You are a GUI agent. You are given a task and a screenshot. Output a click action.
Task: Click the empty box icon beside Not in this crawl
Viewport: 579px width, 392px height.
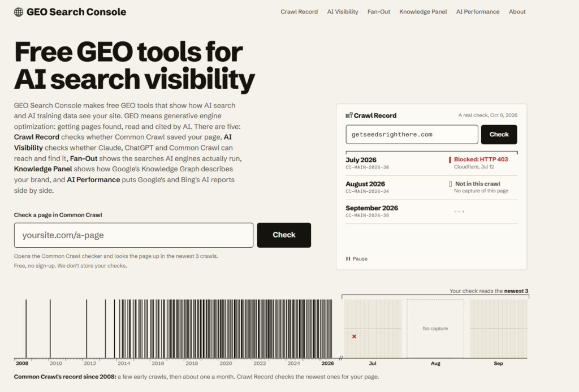click(x=450, y=184)
